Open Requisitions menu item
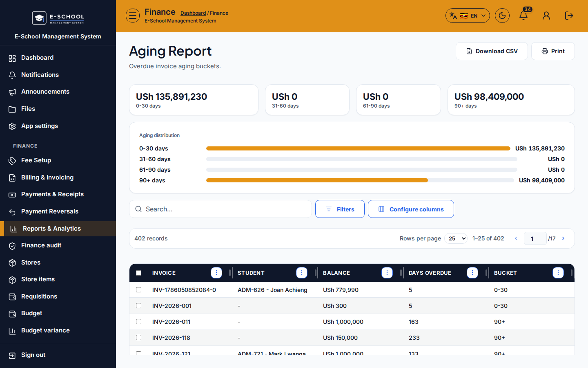 point(58,296)
